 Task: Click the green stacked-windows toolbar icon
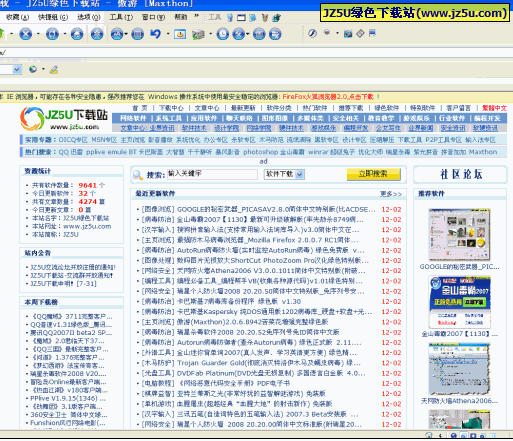pos(198,34)
